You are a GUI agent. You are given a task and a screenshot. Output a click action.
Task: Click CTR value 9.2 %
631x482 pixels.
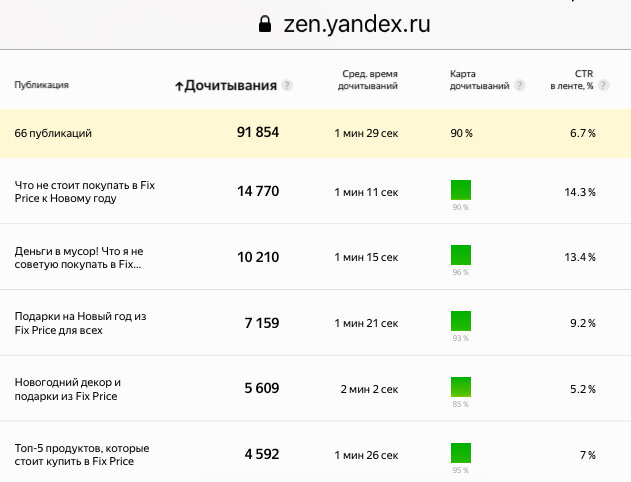583,323
